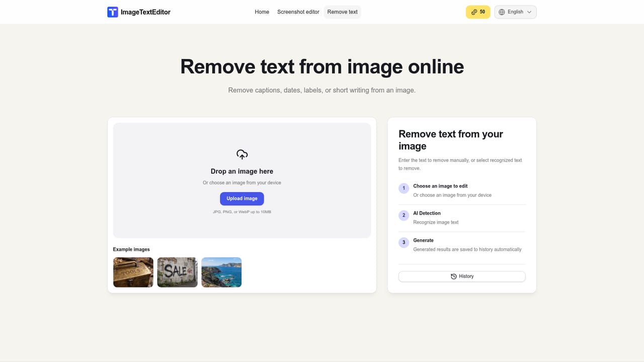Viewport: 644px width, 362px height.
Task: Click Remove text from image online title
Action: point(322,66)
